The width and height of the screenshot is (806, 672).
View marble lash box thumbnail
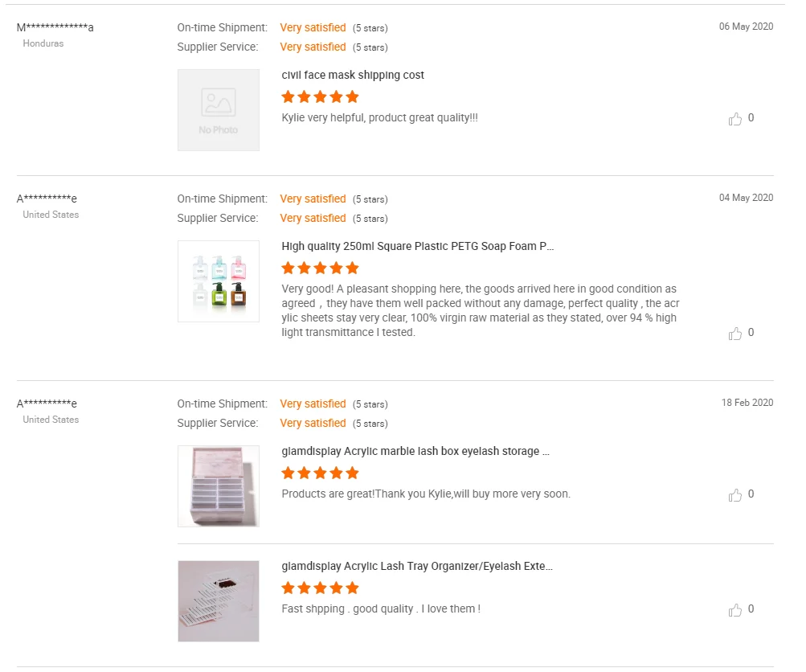point(219,486)
